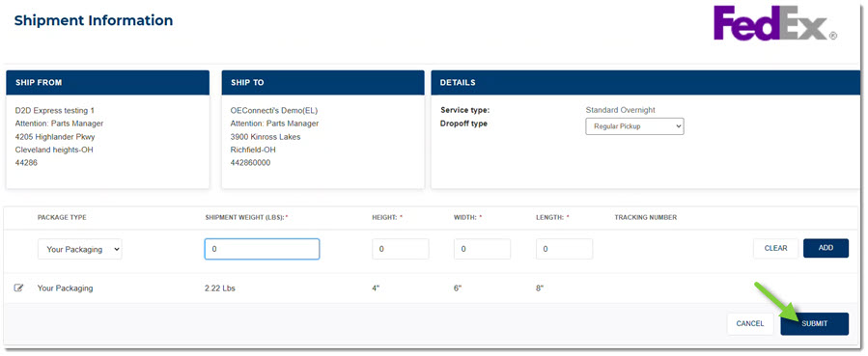Viewport: 868px width, 356px height.
Task: Click the 'Service type:' label
Action: [465, 110]
